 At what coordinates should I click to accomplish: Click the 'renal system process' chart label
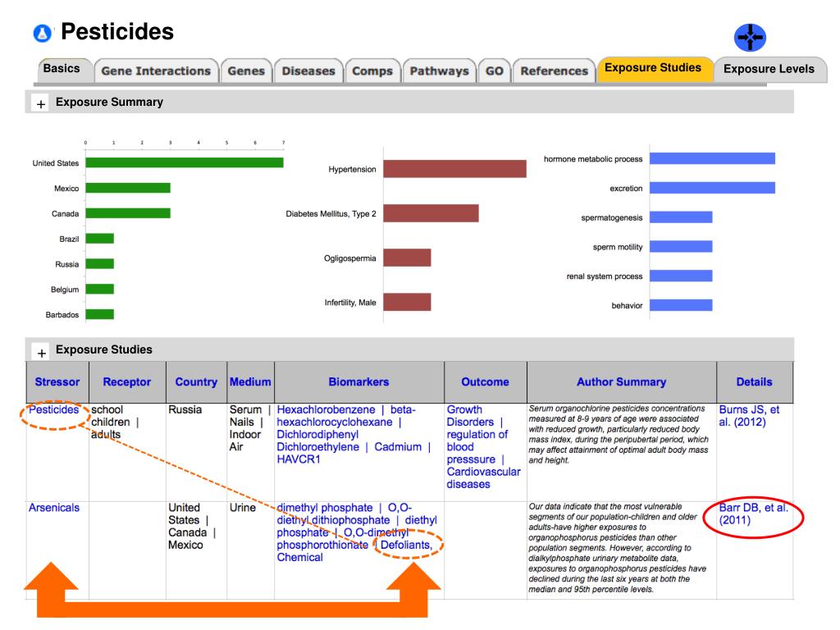coord(605,276)
